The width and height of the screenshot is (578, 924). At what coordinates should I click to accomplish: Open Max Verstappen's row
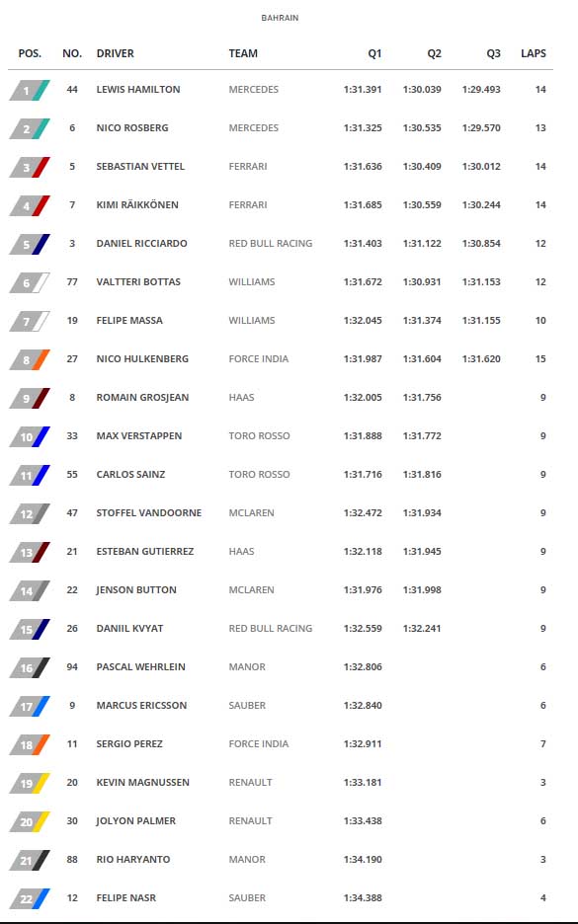click(x=281, y=436)
